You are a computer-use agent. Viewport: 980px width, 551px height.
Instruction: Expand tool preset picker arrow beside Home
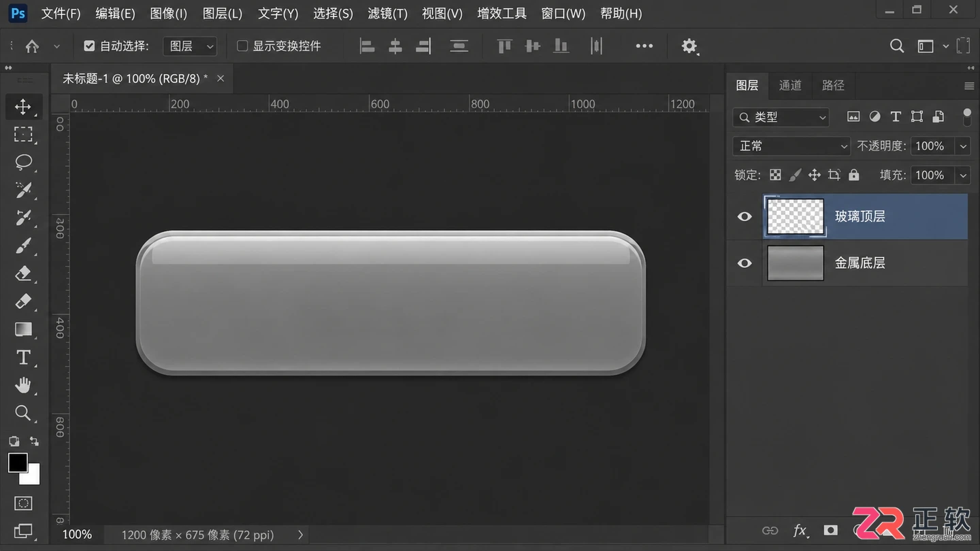coord(56,46)
